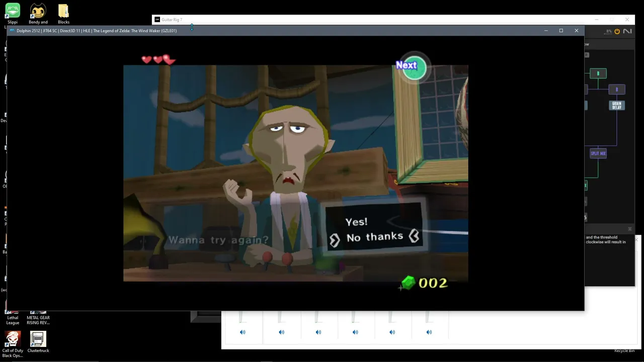Mute the first volume mixer channel from left

point(243,332)
